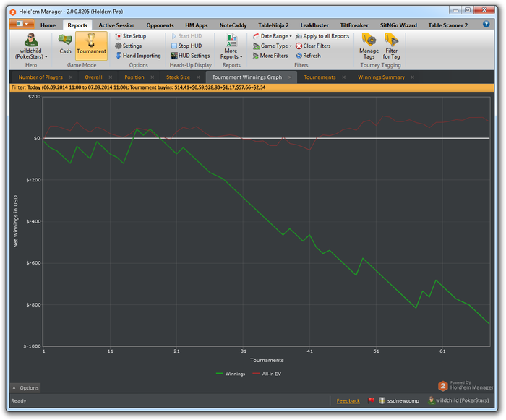Screen dimensions: 506x420
Task: Click Stop HUD
Action: 186,46
